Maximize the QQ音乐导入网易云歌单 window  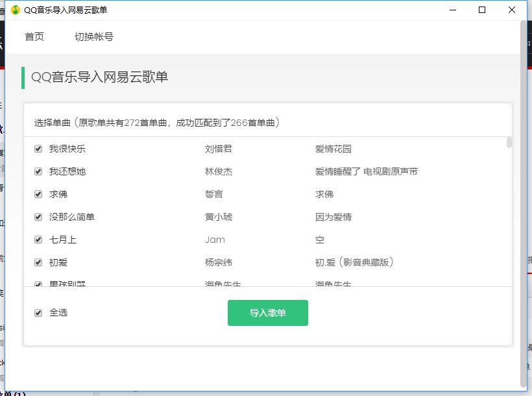point(482,10)
